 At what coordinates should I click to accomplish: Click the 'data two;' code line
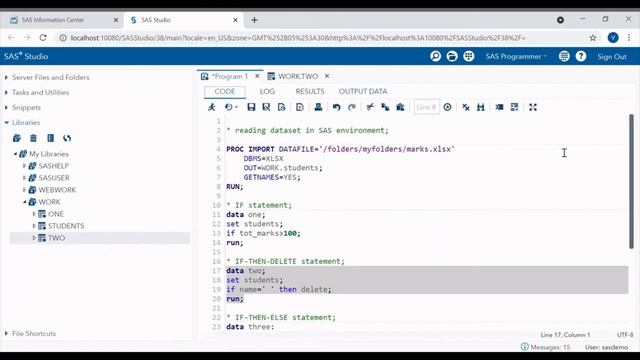tap(246, 271)
